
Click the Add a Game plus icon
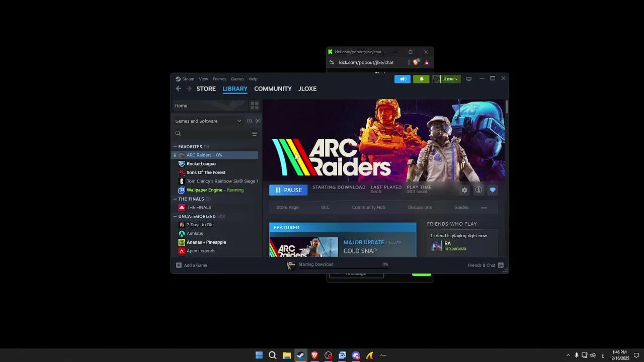click(179, 265)
